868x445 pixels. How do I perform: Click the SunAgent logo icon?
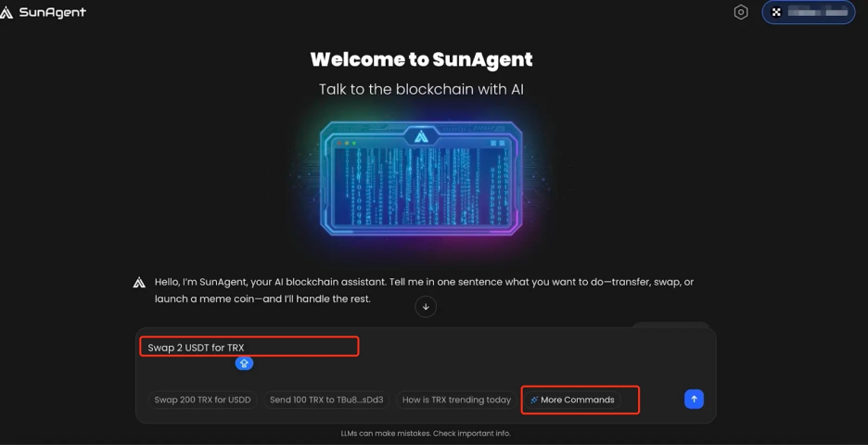point(7,13)
